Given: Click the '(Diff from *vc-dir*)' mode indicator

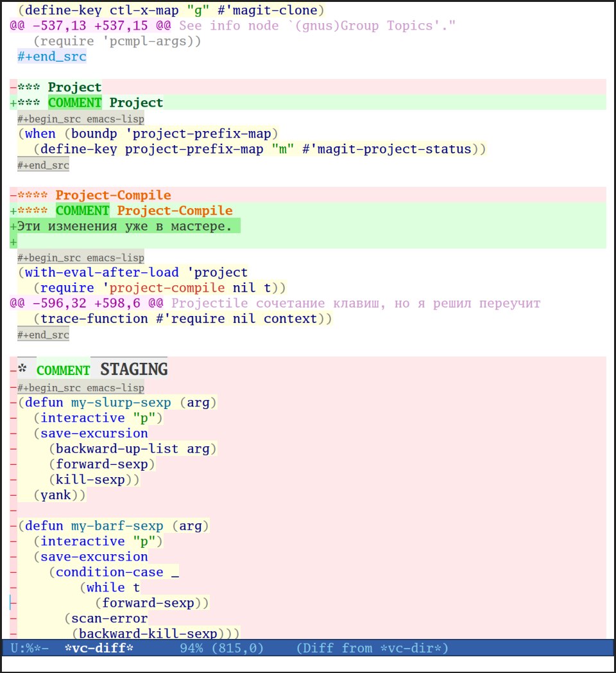Looking at the screenshot, I should pos(372,648).
